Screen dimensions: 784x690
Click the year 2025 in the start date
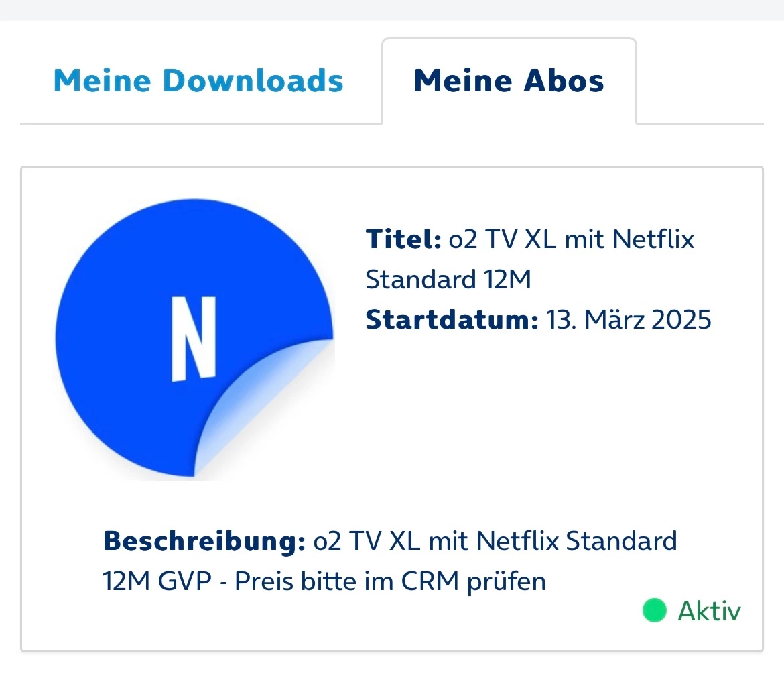point(681,320)
